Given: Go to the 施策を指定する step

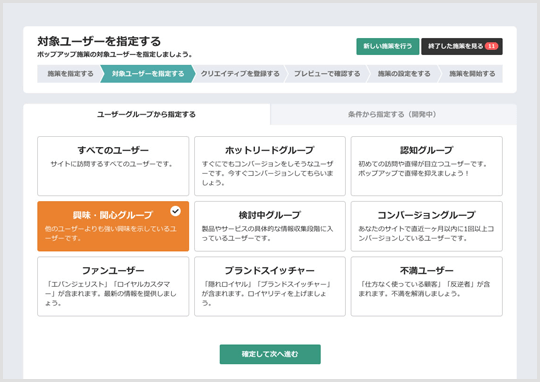Looking at the screenshot, I should tap(70, 74).
